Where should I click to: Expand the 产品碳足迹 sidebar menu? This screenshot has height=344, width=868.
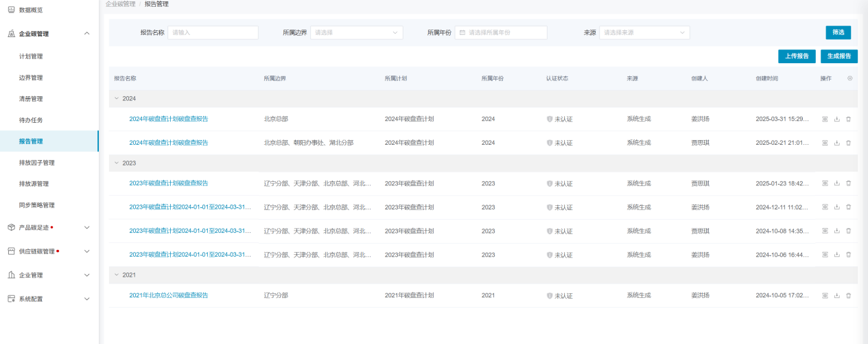click(x=86, y=227)
